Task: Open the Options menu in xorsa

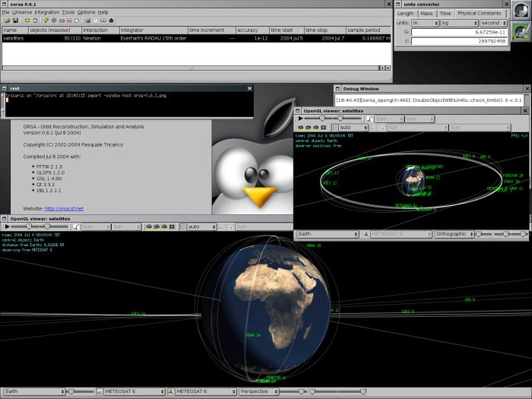Action: coord(86,12)
